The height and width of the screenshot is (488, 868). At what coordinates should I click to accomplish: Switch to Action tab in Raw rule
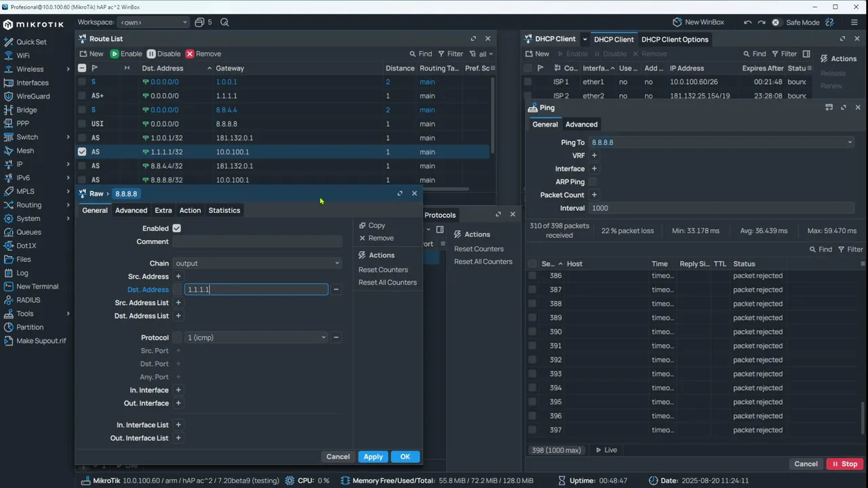(190, 210)
